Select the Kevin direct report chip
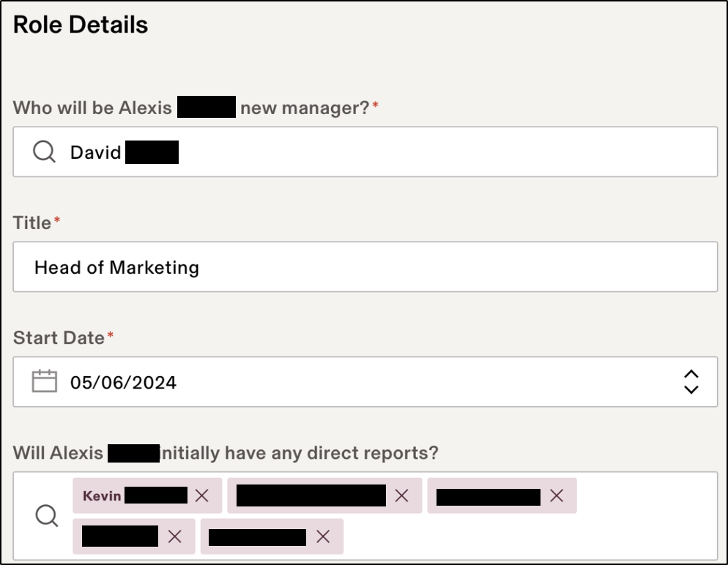This screenshot has width=728, height=565. (x=103, y=495)
